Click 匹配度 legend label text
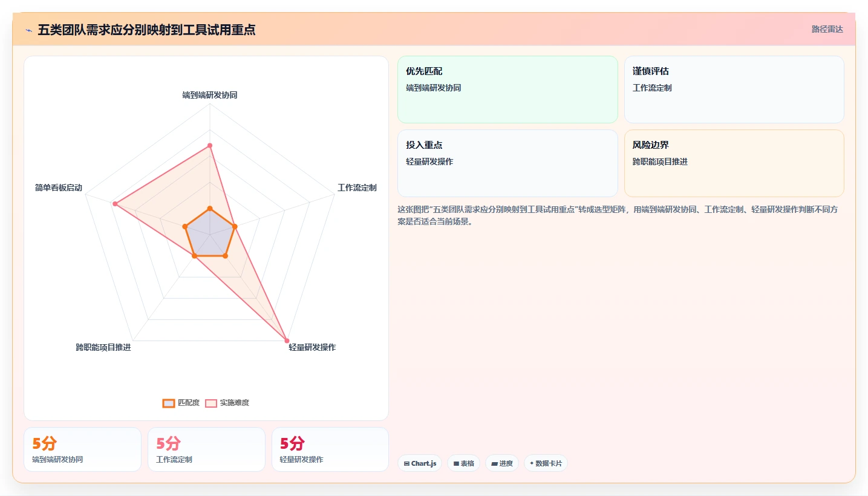868x496 pixels. click(x=189, y=403)
